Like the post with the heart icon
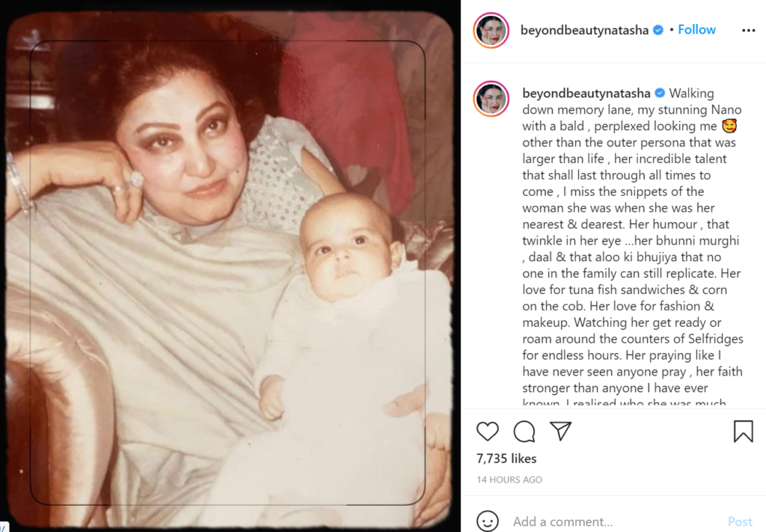Viewport: 766px width, 532px height. click(487, 431)
